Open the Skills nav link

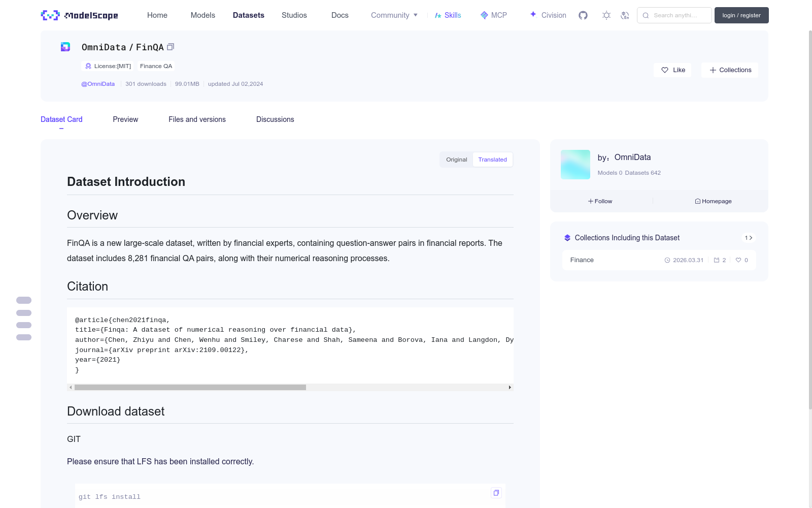[448, 15]
